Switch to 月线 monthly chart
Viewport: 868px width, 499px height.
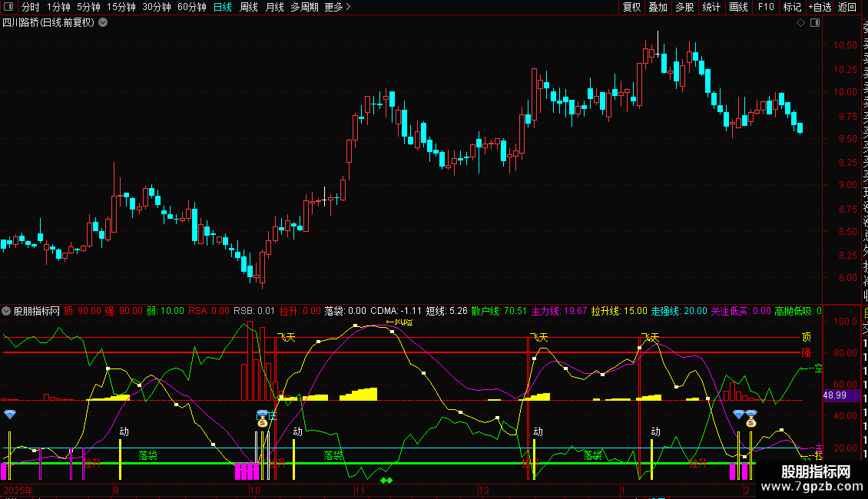(274, 7)
